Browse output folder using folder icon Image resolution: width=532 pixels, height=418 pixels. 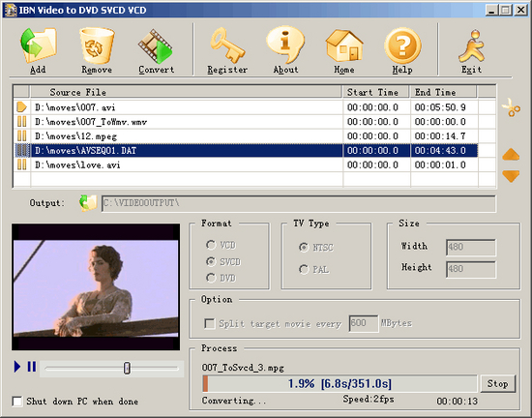click(x=88, y=203)
